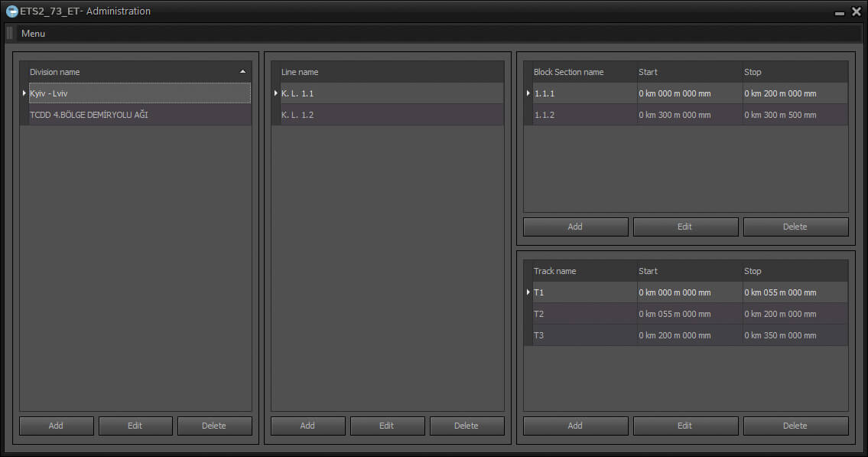Delete the selected track

click(x=795, y=426)
